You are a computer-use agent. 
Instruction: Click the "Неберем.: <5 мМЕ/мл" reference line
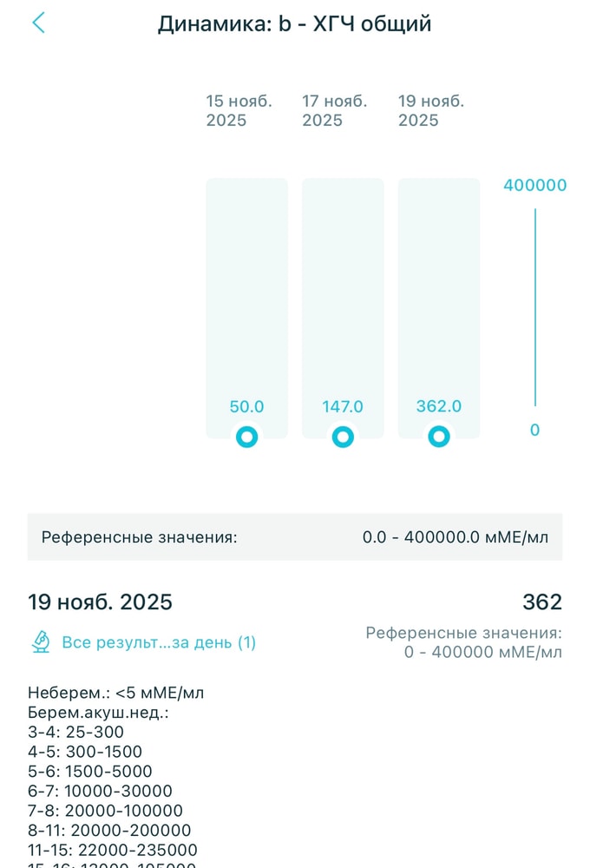click(116, 693)
